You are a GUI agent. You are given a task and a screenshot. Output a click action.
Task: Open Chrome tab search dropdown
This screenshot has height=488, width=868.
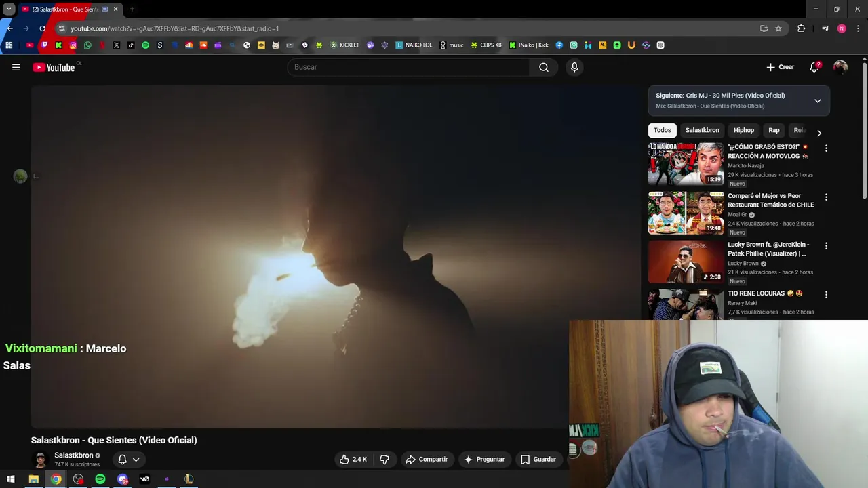click(x=9, y=9)
